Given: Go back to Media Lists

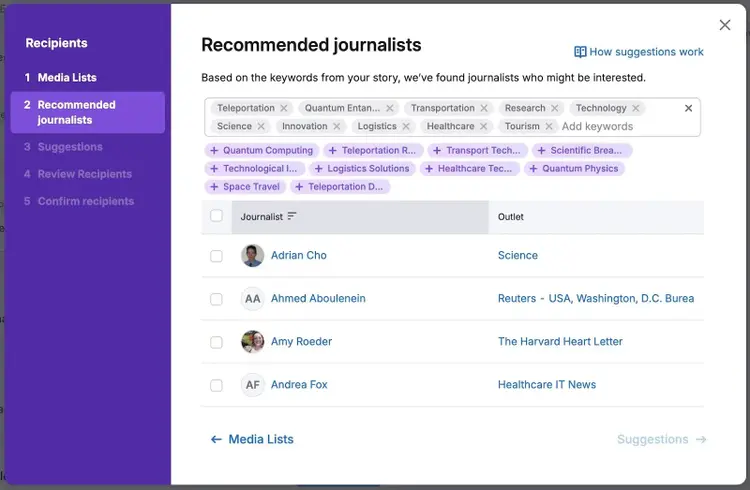Looking at the screenshot, I should [252, 439].
